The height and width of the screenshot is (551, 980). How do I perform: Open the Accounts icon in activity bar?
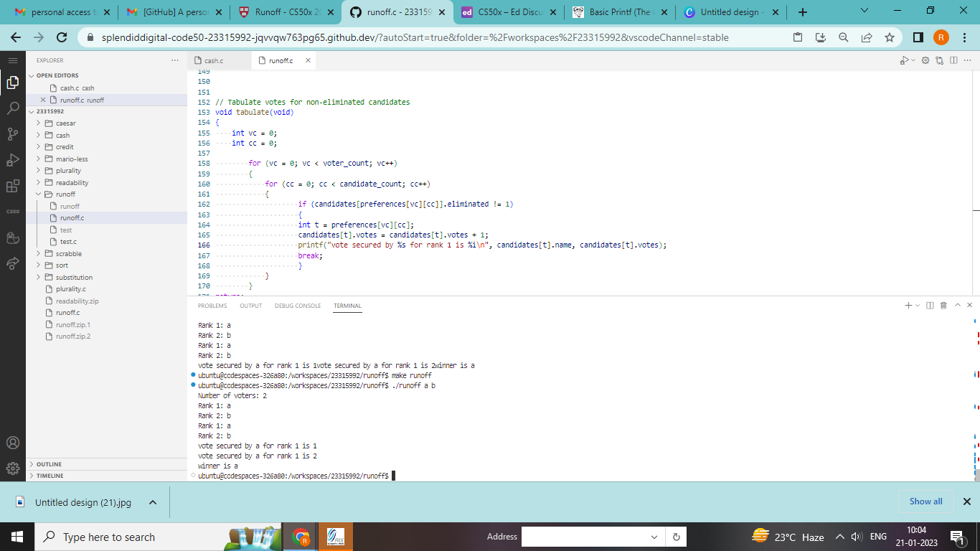click(13, 443)
